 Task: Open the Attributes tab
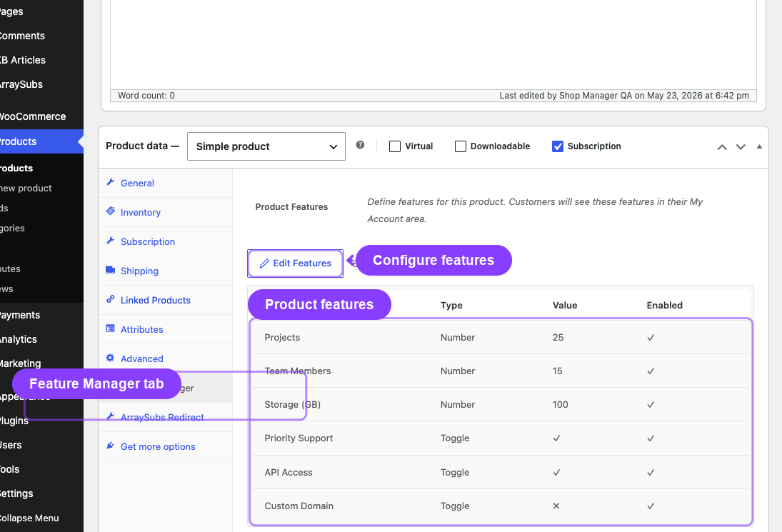tap(165, 330)
